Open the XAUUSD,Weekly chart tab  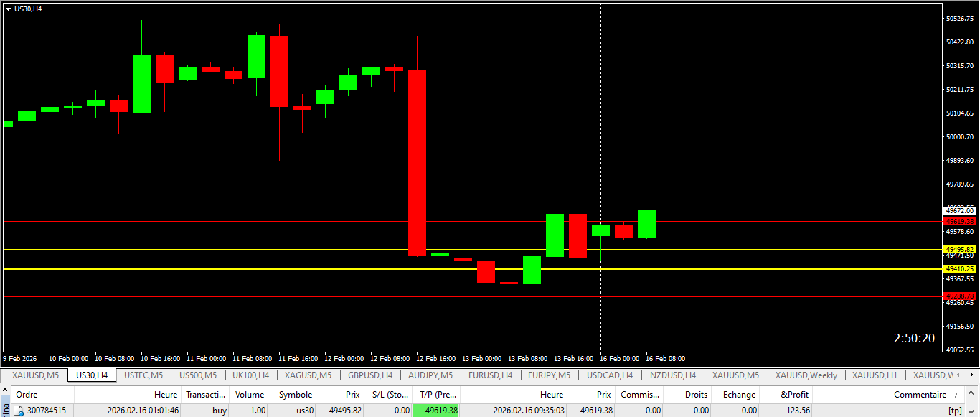[x=806, y=375]
